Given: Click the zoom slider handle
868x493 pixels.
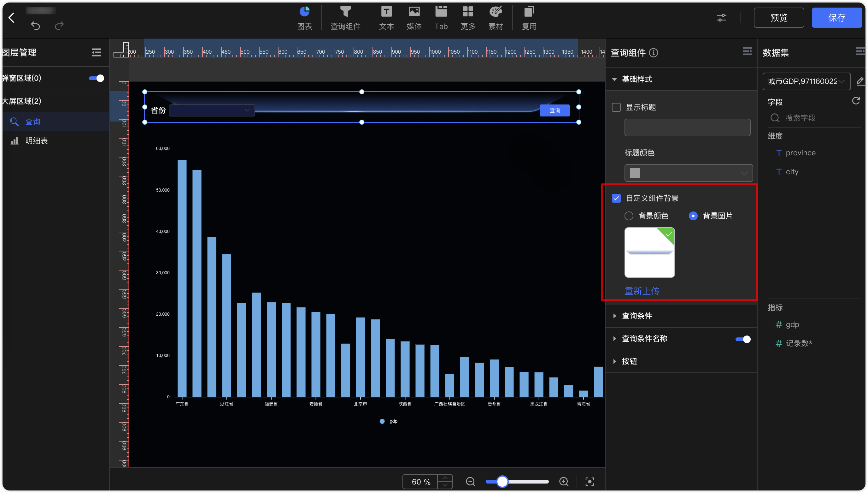Looking at the screenshot, I should pos(502,482).
